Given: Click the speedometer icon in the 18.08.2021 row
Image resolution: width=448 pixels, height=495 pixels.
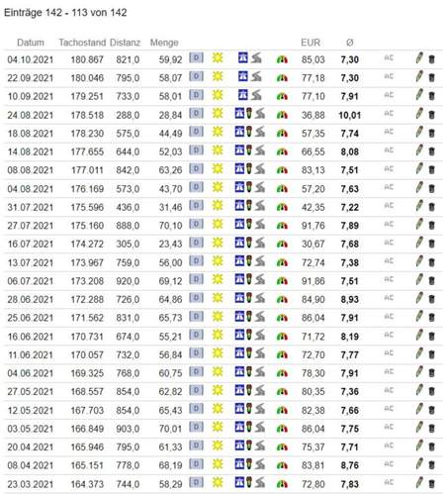Looking at the screenshot, I should [x=282, y=134].
